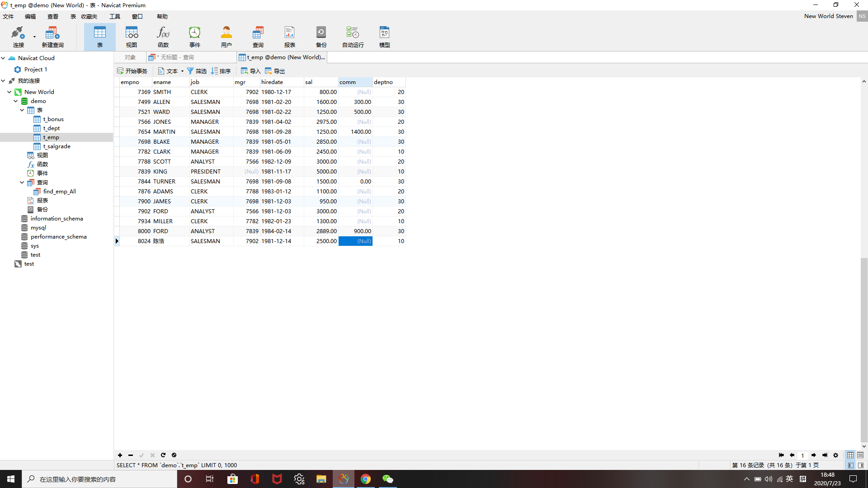Open the 工具 (Tools) menu
This screenshot has width=868, height=488.
click(x=115, y=16)
